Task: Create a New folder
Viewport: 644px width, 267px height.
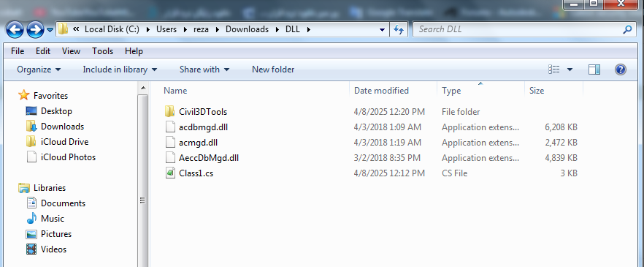Action: (273, 69)
